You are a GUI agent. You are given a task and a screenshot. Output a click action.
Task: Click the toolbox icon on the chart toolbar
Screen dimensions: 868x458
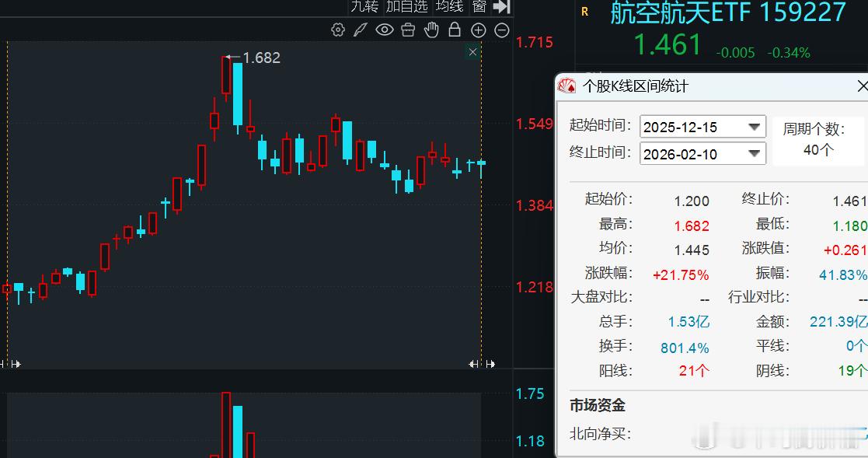(x=407, y=30)
